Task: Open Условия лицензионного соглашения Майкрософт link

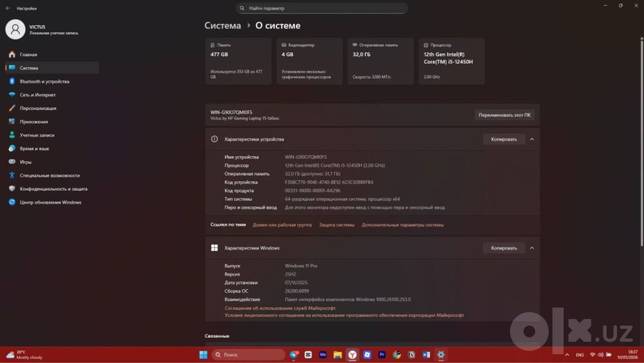Action: tap(344, 315)
